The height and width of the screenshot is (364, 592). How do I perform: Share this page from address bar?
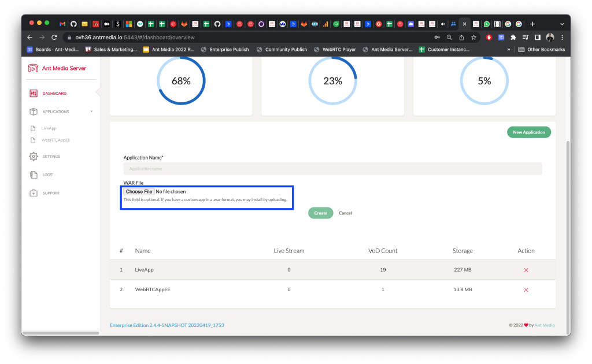click(x=461, y=38)
